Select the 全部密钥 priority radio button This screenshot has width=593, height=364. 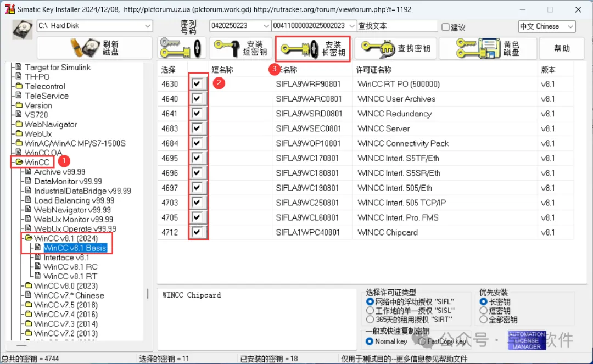point(483,320)
